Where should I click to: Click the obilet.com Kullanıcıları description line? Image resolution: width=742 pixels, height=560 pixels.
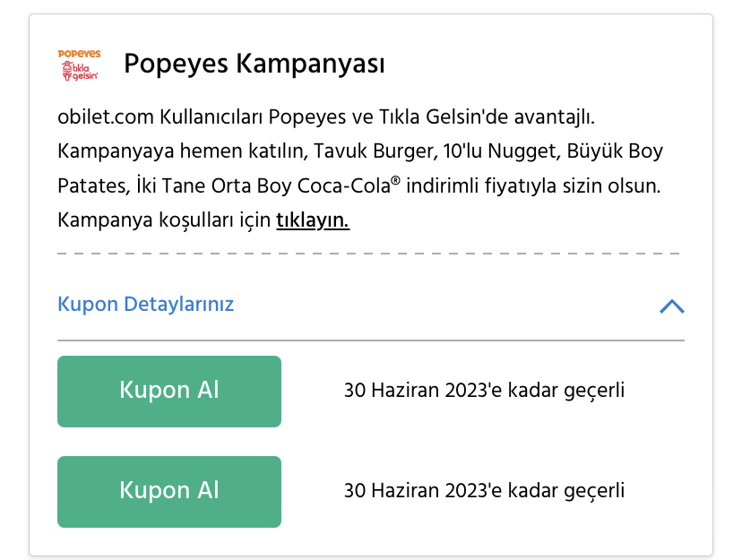tap(326, 117)
